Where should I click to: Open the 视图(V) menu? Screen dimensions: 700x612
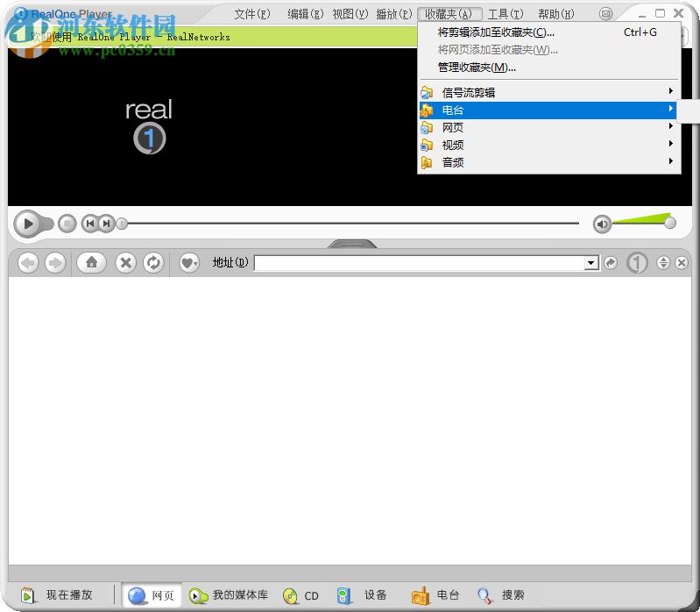[x=350, y=14]
